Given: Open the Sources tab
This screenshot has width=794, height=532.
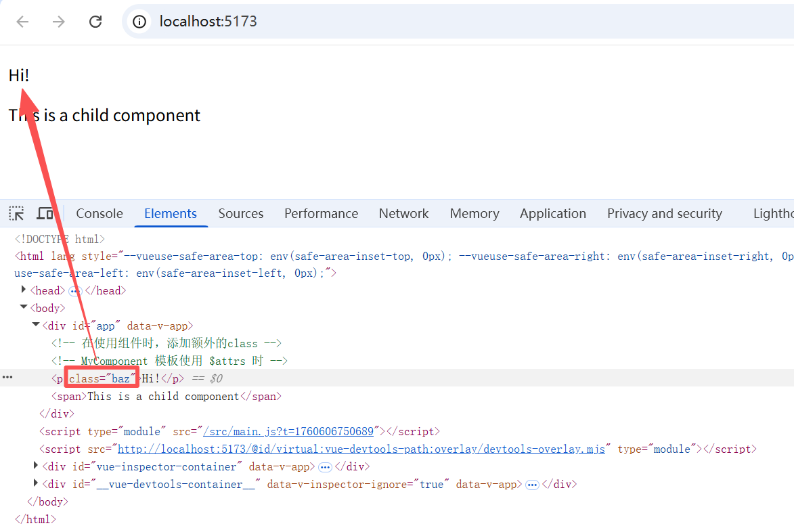Looking at the screenshot, I should click(x=241, y=214).
